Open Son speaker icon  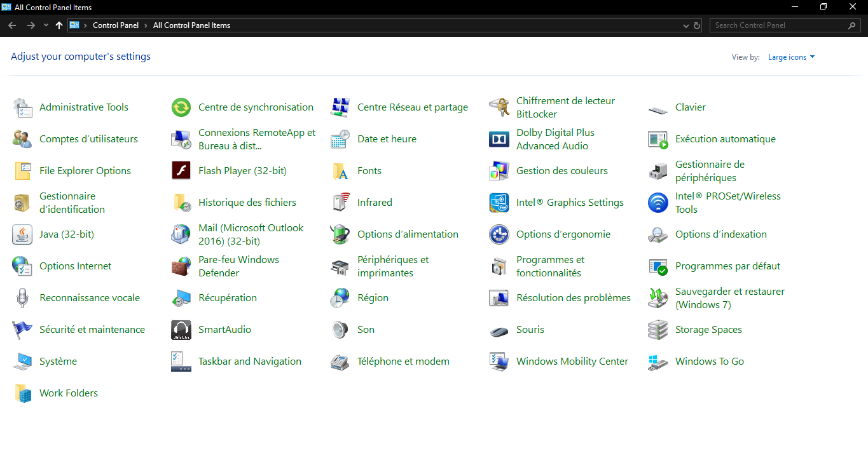pos(340,330)
